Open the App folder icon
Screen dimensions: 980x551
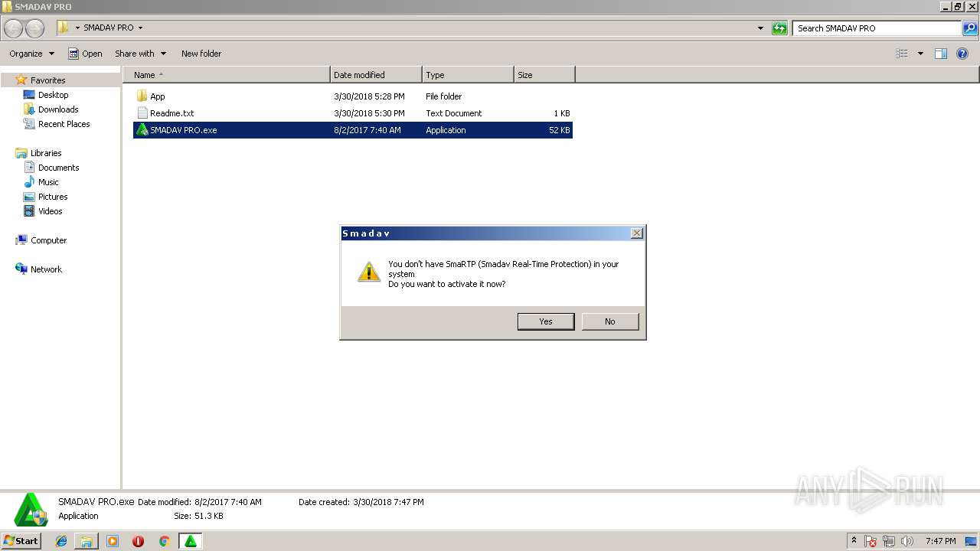(142, 96)
